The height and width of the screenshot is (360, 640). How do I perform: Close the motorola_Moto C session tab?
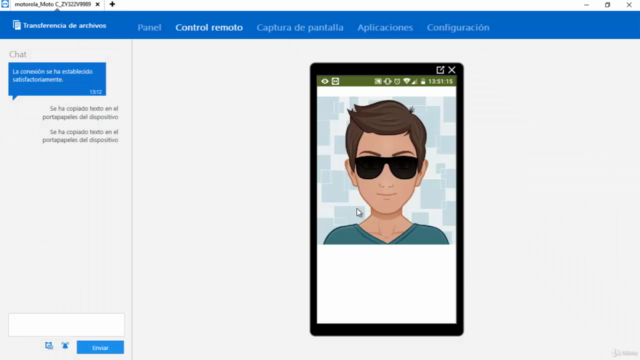[x=98, y=4]
